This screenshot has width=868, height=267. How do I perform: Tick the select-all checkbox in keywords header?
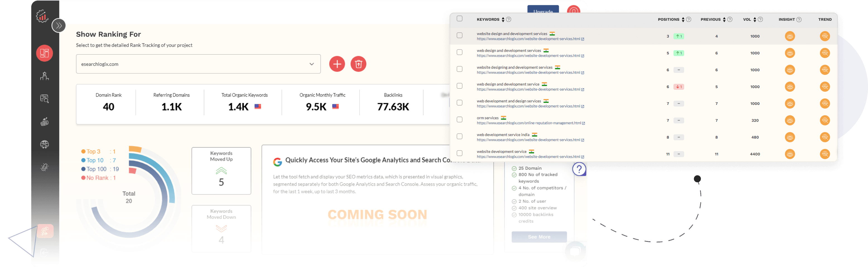click(x=459, y=19)
